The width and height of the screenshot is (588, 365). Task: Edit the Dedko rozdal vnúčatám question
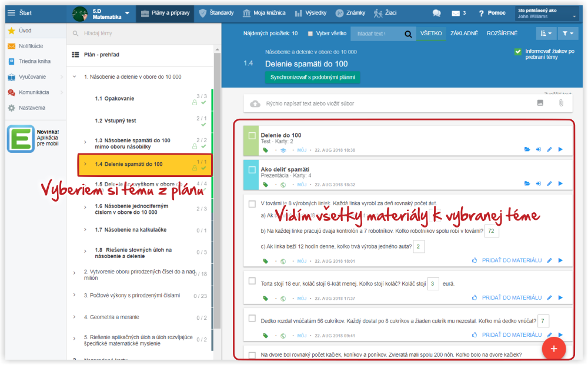coord(549,334)
